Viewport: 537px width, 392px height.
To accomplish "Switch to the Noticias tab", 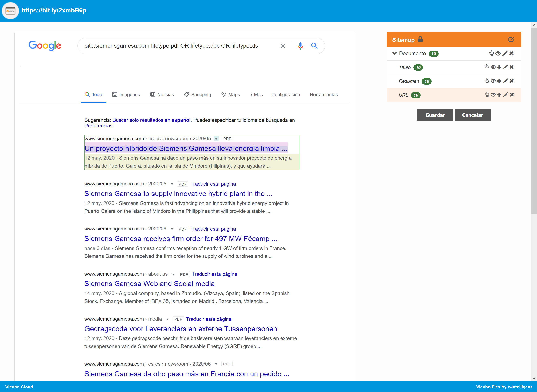I will click(x=162, y=94).
